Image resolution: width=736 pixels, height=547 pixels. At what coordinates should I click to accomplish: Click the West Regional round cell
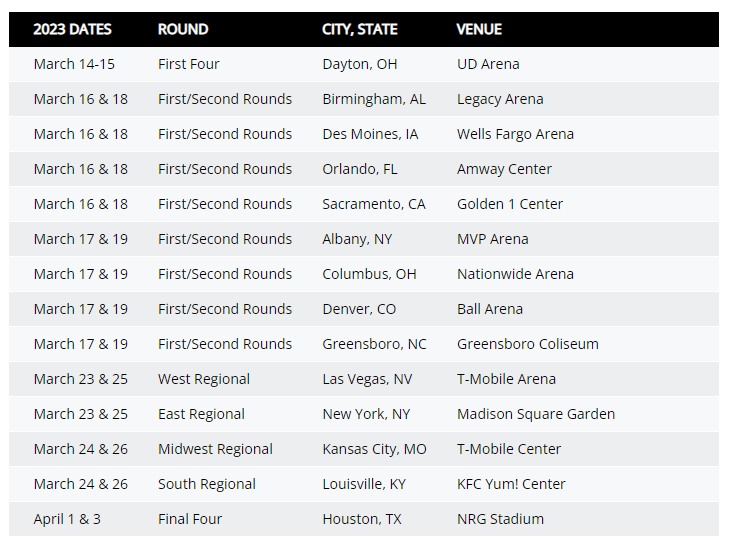click(x=204, y=379)
